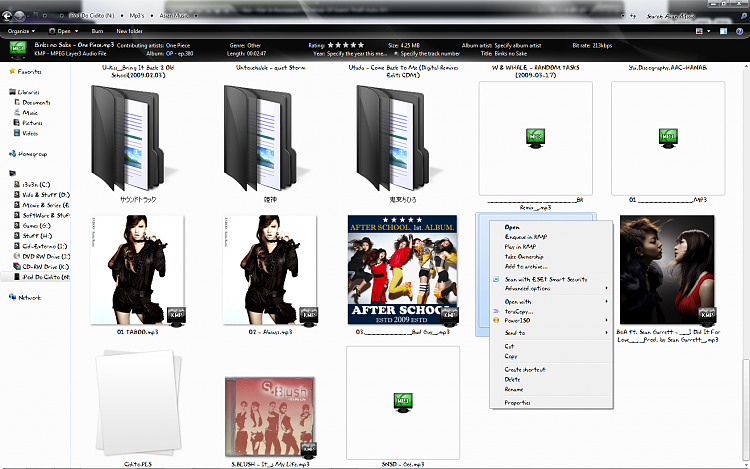Go forward with the Forward arrow button
750x469 pixels.
(20, 16)
